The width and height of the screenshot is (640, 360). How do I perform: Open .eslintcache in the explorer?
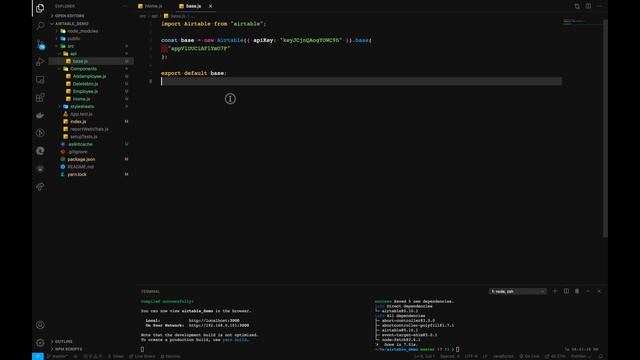pyautogui.click(x=80, y=144)
